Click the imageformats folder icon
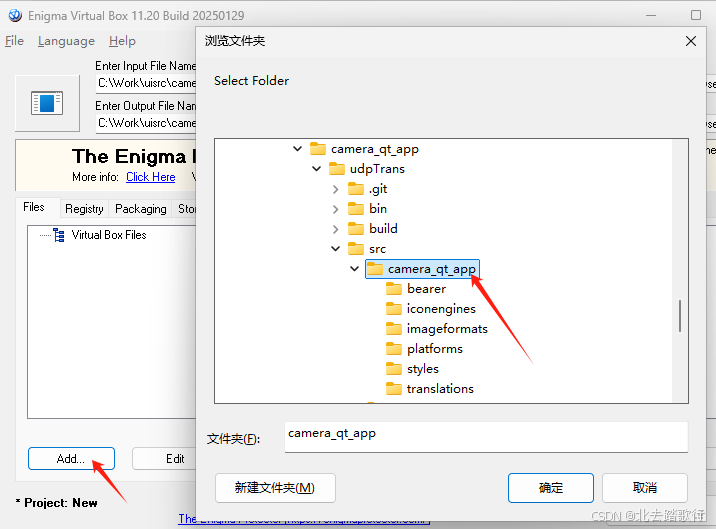 (394, 328)
